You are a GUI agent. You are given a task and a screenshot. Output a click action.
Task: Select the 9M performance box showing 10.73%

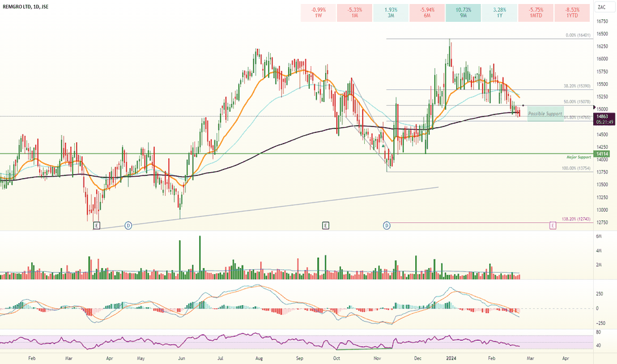[463, 13]
